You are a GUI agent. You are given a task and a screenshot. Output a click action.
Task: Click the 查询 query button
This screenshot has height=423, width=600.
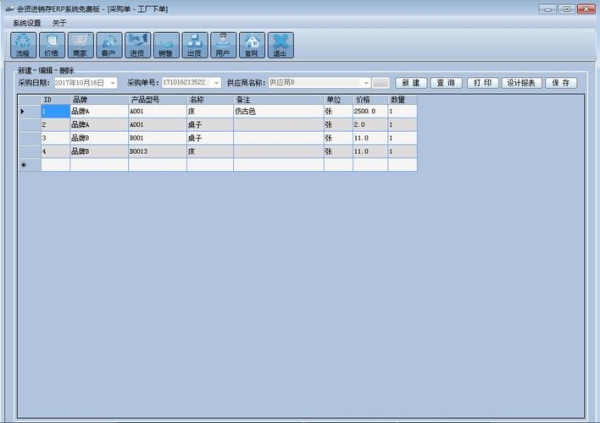tap(446, 83)
